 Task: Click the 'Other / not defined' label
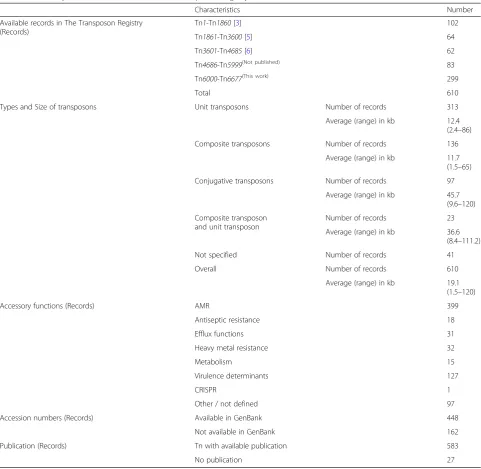[226, 404]
